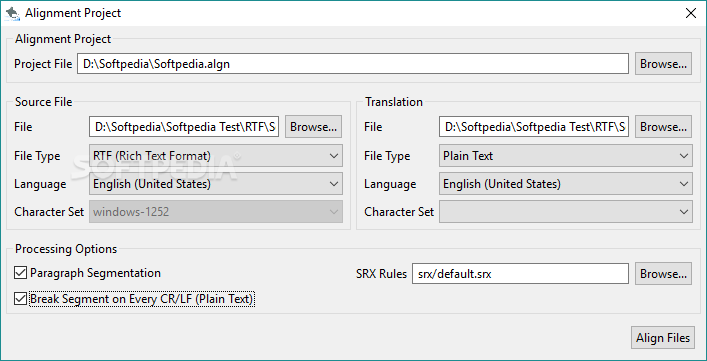The image size is (707, 361).
Task: Click the Source File path field
Action: tap(184, 127)
